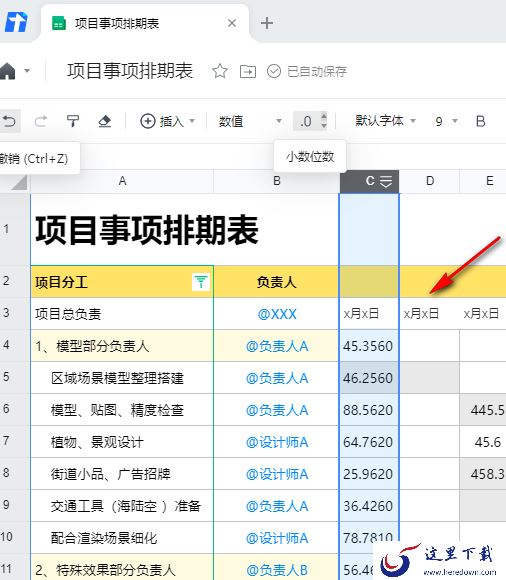
Task: Click the redo arrow button
Action: 41,121
